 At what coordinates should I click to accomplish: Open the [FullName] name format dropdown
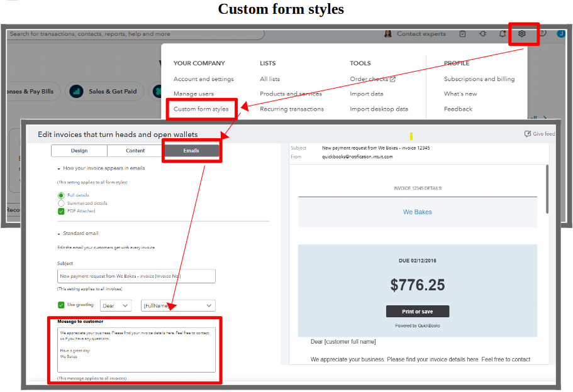tap(178, 306)
